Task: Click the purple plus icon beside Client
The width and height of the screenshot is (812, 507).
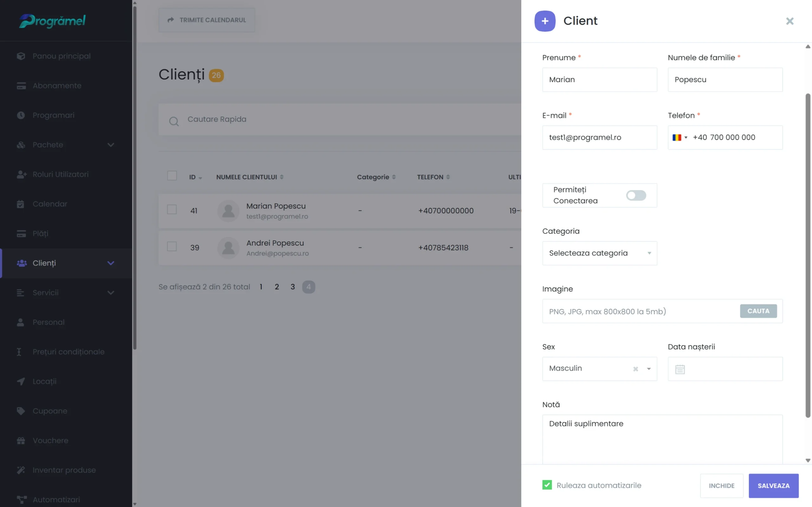Action: (x=545, y=21)
